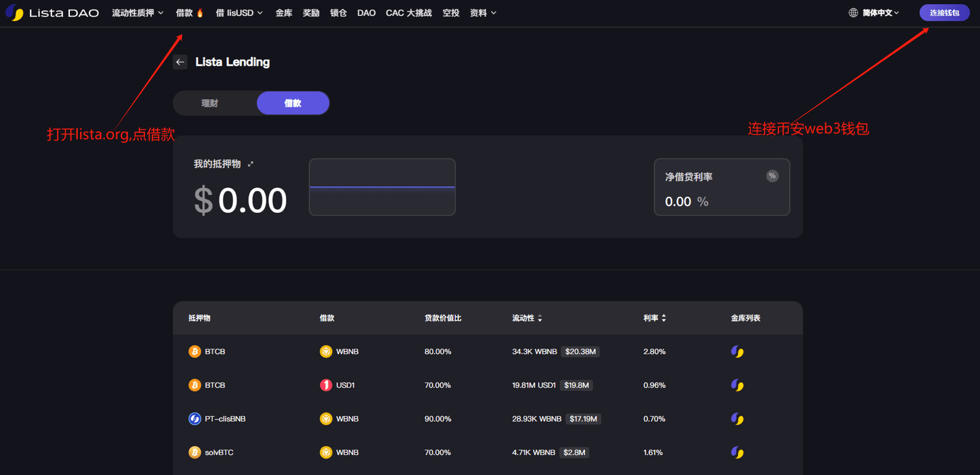Click the WBNB icon in the solvBTC row

tap(326, 453)
